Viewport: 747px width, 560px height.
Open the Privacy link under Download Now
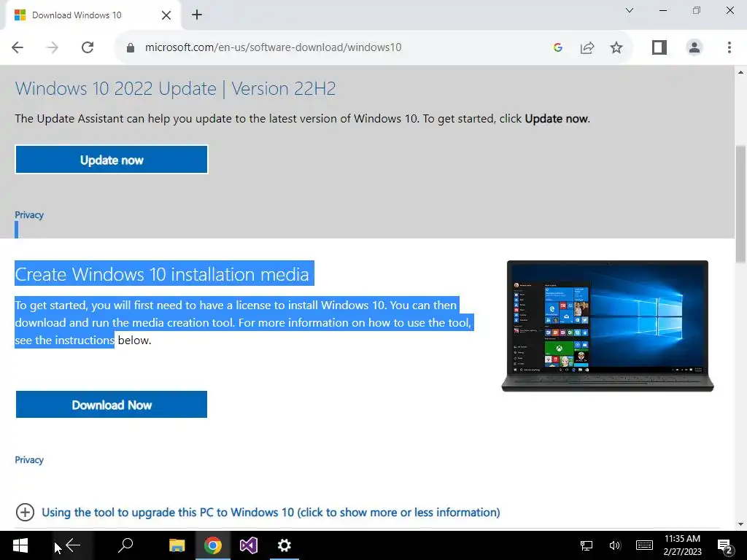point(29,460)
